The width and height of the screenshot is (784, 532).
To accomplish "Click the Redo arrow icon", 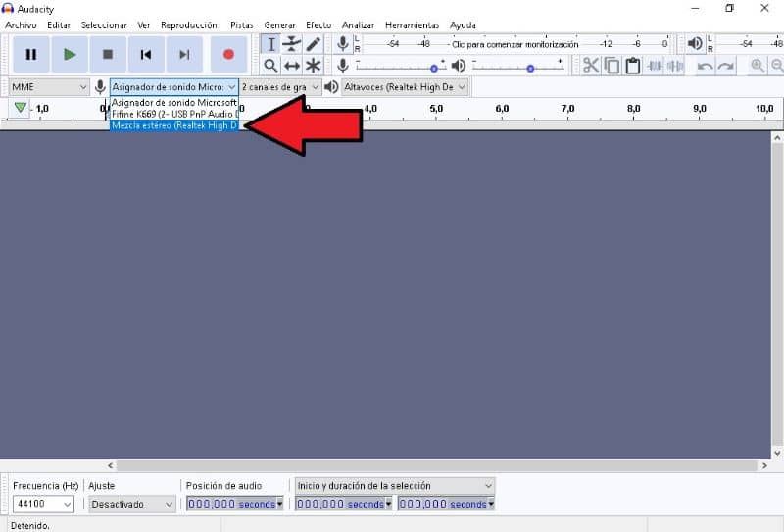I will tap(725, 66).
